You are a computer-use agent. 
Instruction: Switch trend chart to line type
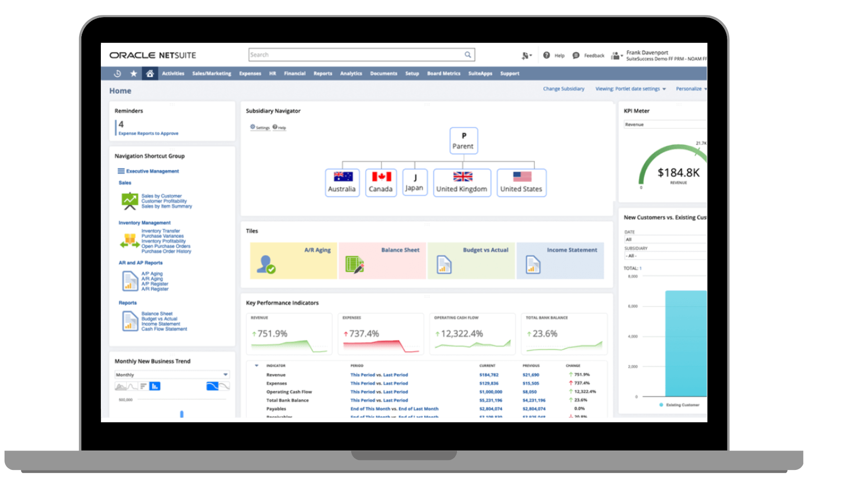click(x=132, y=386)
